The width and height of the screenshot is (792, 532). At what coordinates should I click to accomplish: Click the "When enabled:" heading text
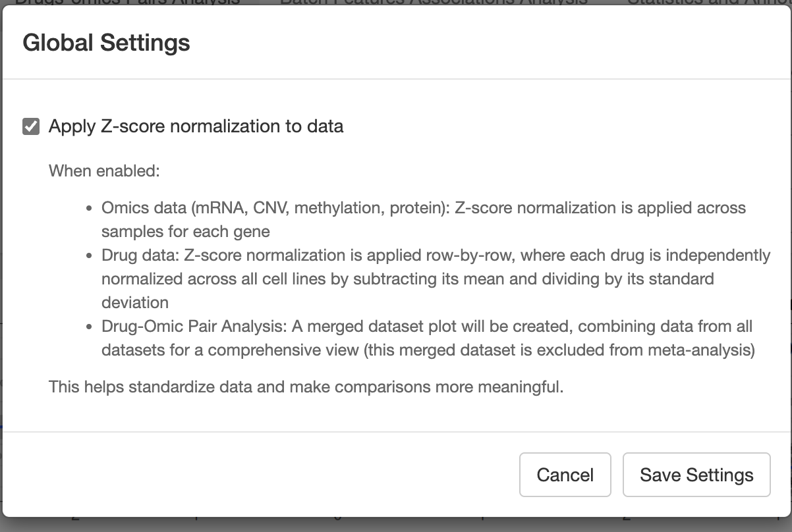[x=104, y=171]
